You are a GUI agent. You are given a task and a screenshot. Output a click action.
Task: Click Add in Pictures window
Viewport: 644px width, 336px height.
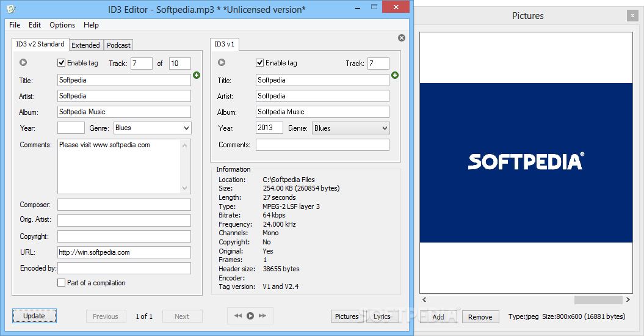coord(438,317)
